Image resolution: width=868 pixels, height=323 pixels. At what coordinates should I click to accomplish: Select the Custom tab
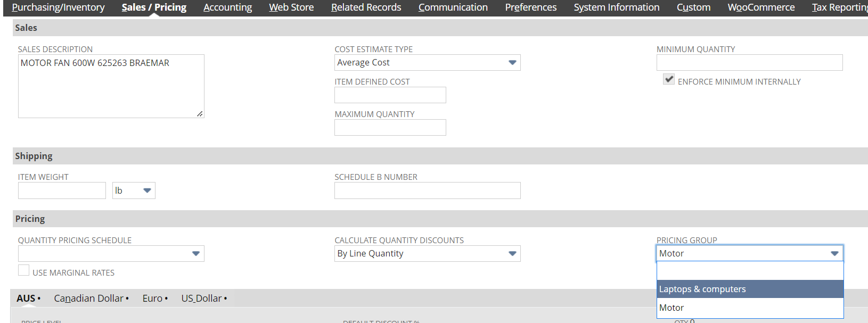point(694,7)
